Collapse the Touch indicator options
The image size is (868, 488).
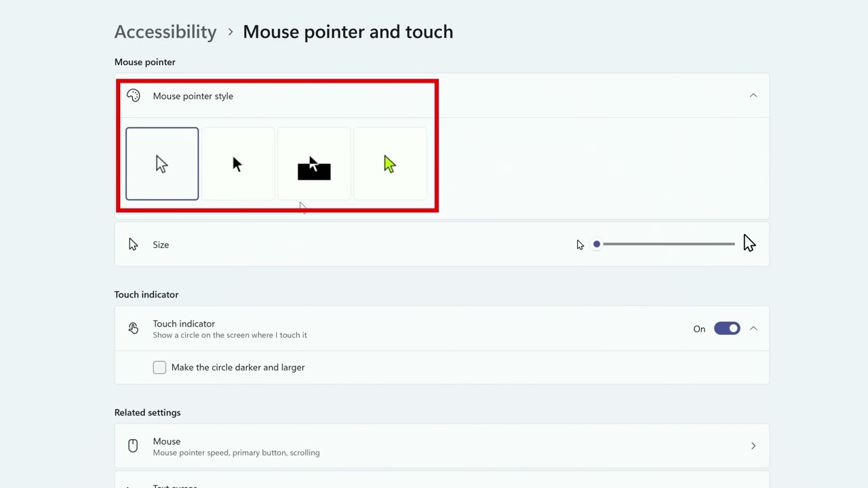point(753,329)
